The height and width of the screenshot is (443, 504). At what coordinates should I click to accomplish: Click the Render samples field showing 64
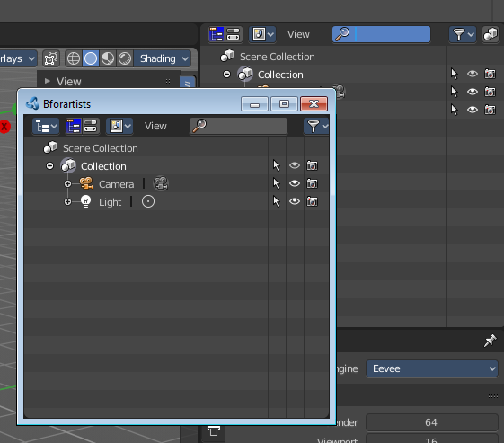(x=432, y=422)
